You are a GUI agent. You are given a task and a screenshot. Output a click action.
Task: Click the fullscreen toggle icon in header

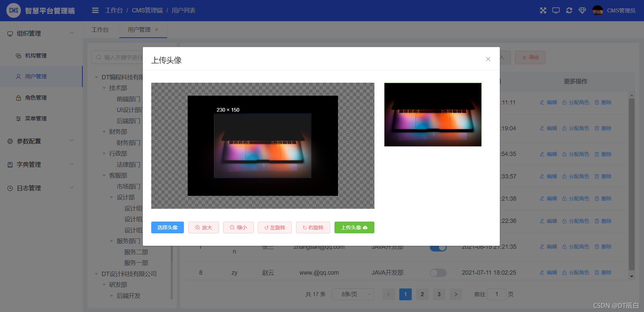point(543,10)
